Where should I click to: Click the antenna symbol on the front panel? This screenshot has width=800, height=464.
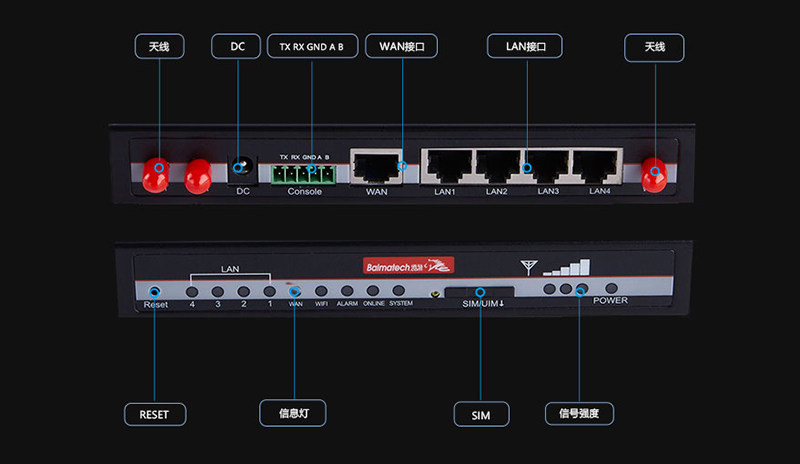click(529, 267)
